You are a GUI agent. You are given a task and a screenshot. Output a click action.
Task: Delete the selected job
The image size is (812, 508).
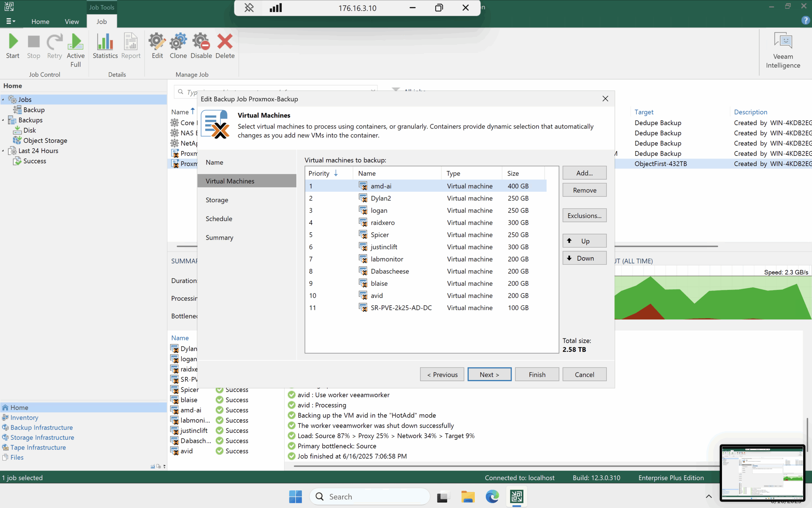[x=225, y=46]
